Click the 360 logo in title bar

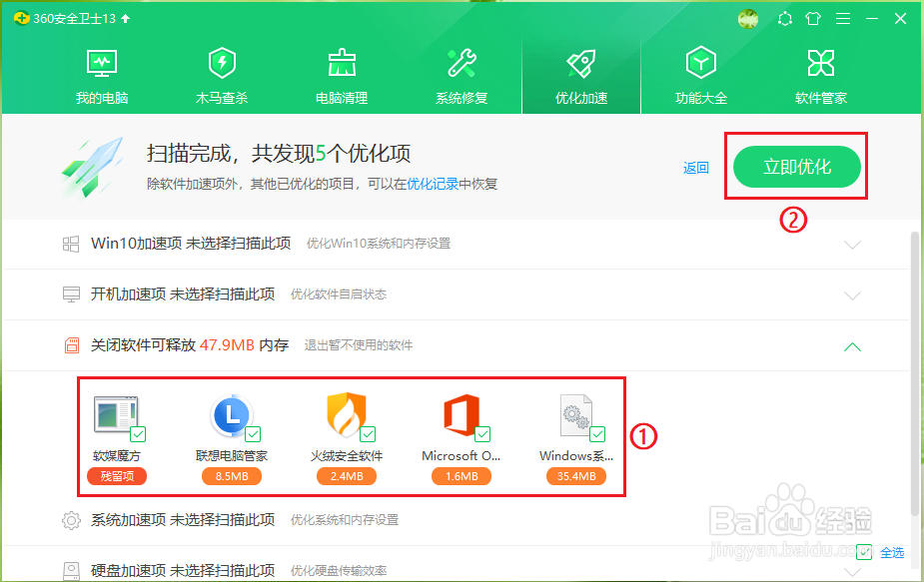(22, 18)
